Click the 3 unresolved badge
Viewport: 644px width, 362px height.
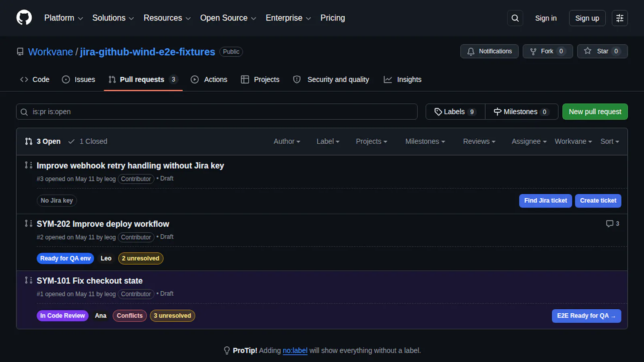[x=172, y=316]
